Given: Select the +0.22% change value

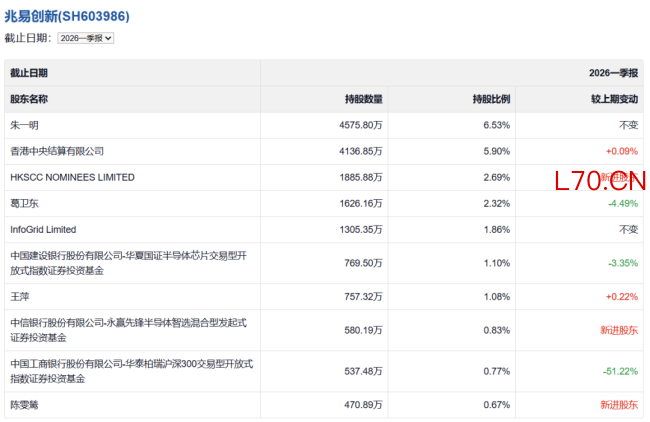Looking at the screenshot, I should 622,297.
